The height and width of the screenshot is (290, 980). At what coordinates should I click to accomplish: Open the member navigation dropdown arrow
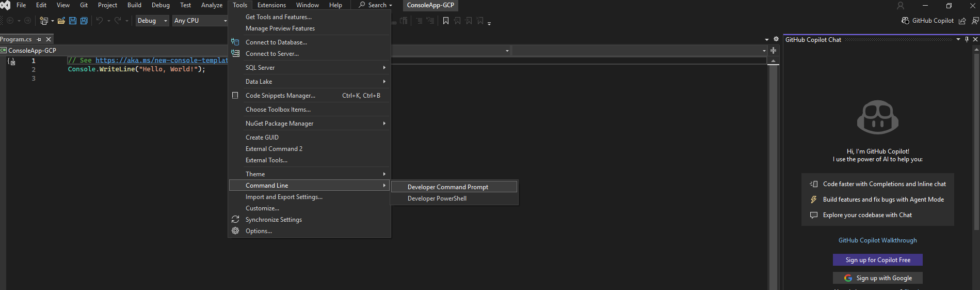pos(764,51)
